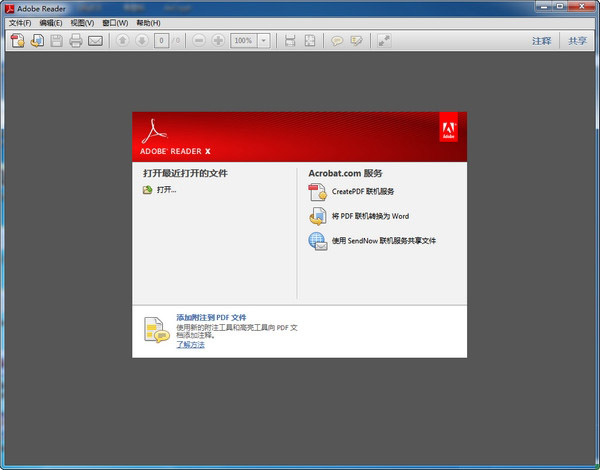600x470 pixels.
Task: Click the 了解方法 link
Action: (x=190, y=344)
